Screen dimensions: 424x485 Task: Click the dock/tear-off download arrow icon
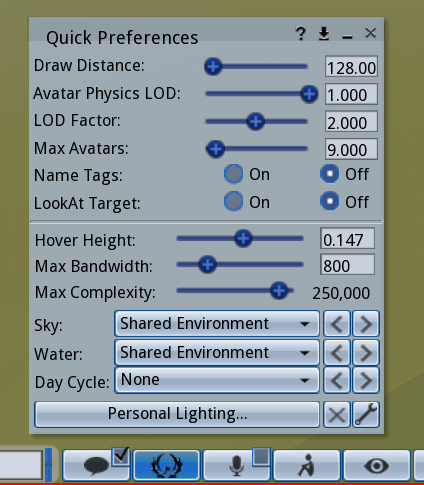(324, 34)
